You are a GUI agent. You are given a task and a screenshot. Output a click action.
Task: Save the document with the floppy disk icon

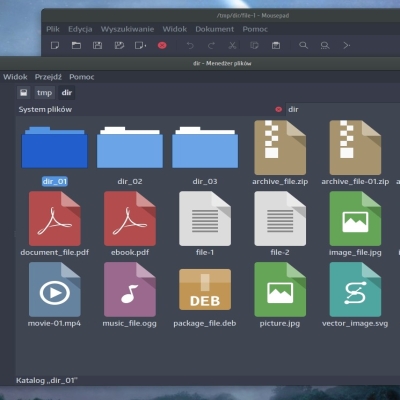[97, 45]
